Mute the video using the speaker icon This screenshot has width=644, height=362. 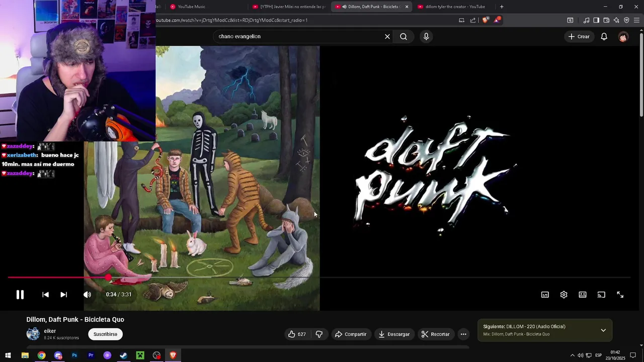click(87, 295)
